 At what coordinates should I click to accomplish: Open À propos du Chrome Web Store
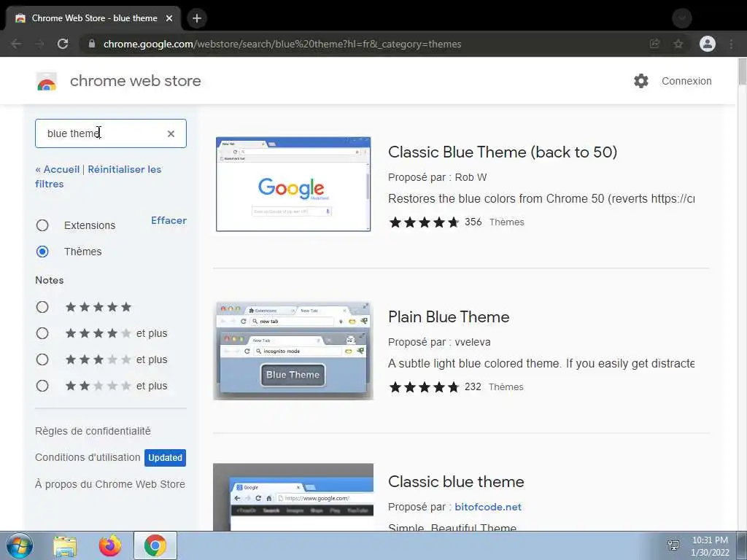click(x=110, y=484)
